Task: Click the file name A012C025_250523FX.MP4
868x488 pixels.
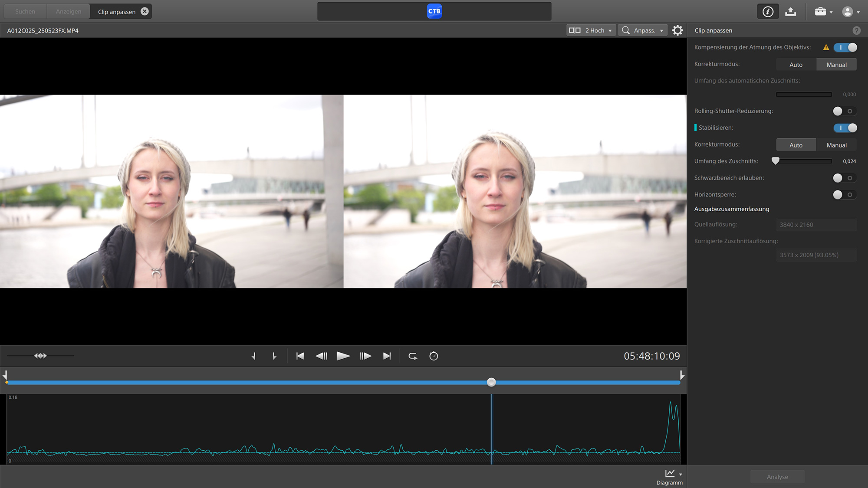Action: 43,30
